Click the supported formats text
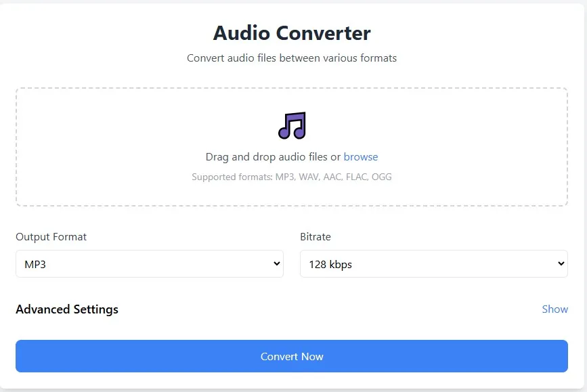This screenshot has width=587, height=392. [291, 177]
